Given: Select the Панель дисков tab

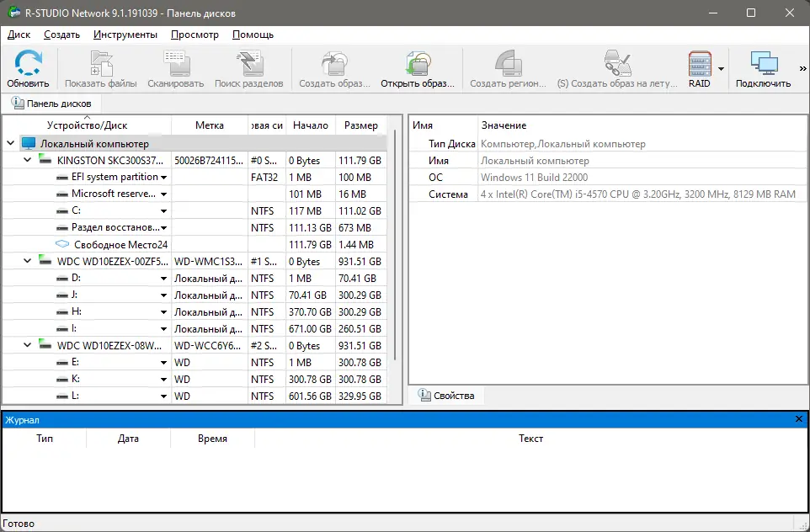Looking at the screenshot, I should (51, 104).
